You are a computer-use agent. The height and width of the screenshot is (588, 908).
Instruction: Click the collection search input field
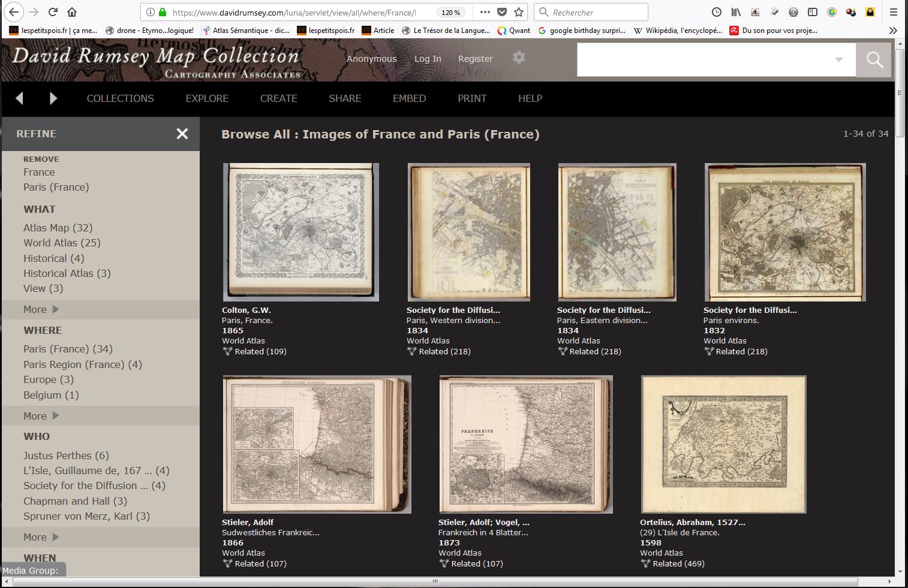point(702,59)
